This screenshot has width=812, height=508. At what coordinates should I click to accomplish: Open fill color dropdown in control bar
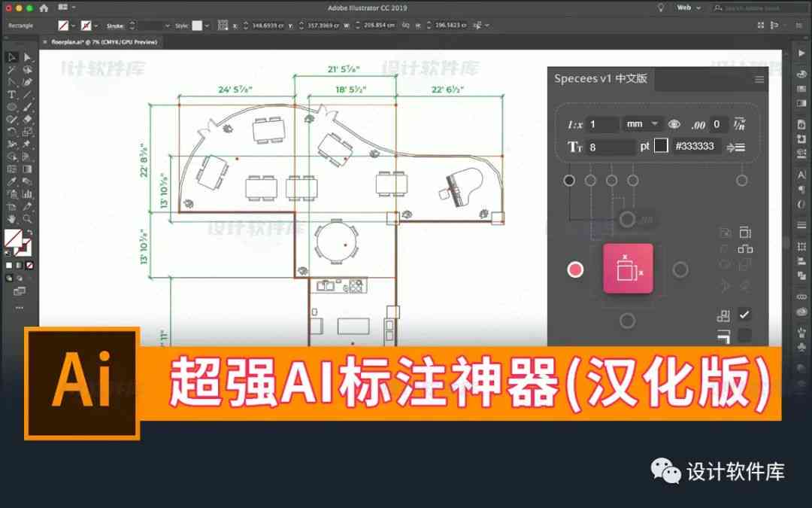[x=72, y=26]
